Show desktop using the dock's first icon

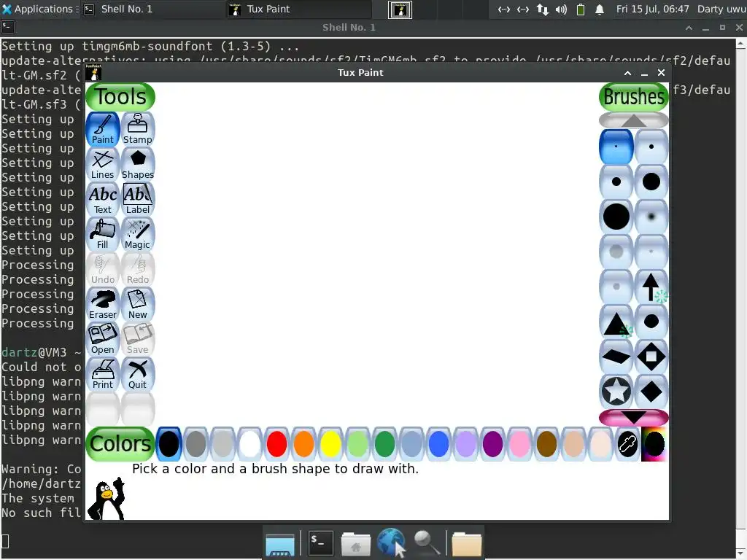pyautogui.click(x=280, y=545)
